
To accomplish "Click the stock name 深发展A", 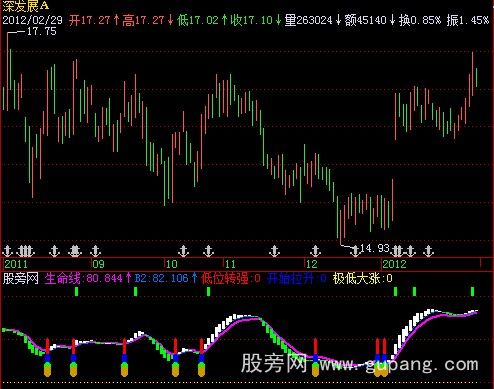I will pyautogui.click(x=25, y=6).
